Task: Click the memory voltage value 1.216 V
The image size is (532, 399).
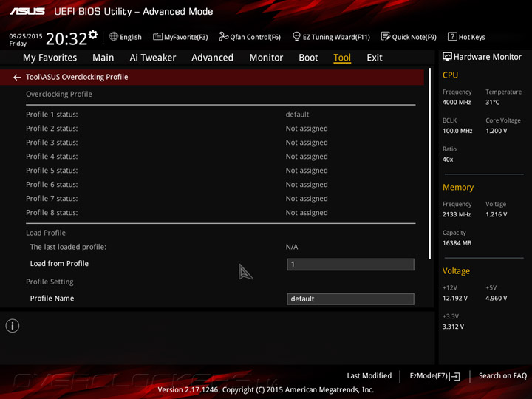Action: 497,214
